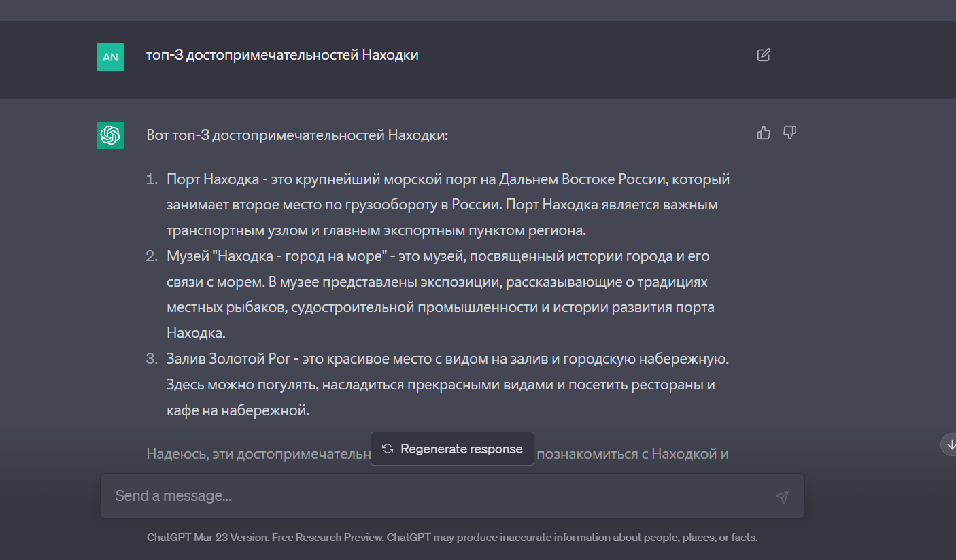This screenshot has height=560, width=956.
Task: Click the green ChatGPT assistant avatar
Action: point(110,135)
